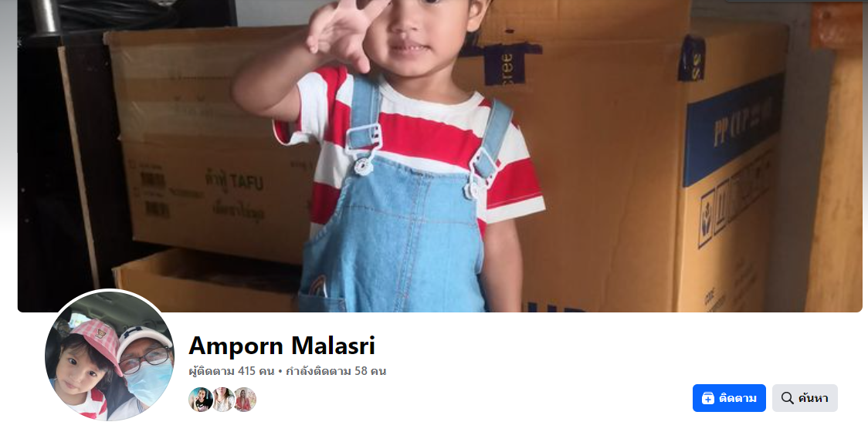Click the blue ติดตาม follow button
The height and width of the screenshot is (432, 868).
click(x=729, y=398)
